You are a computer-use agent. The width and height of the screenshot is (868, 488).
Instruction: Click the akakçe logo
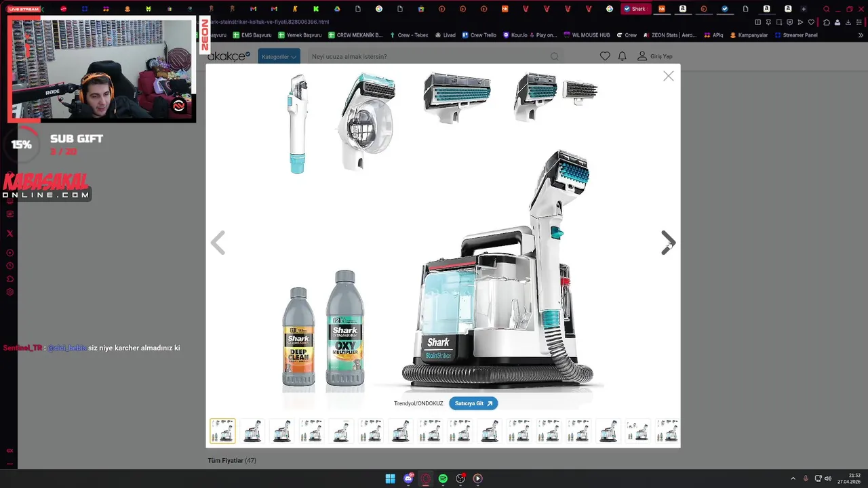click(x=229, y=56)
